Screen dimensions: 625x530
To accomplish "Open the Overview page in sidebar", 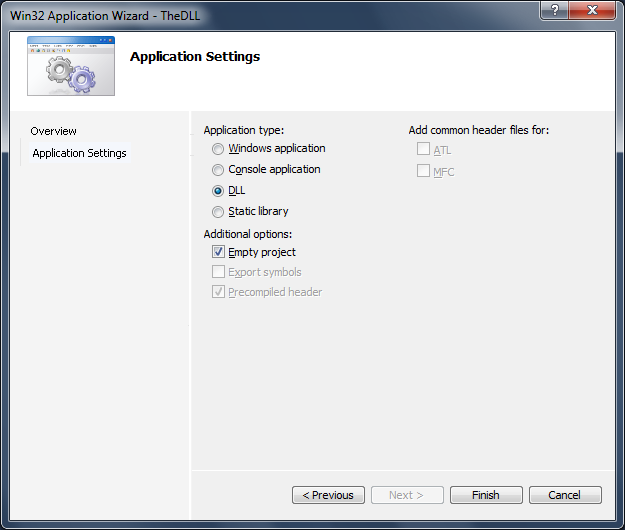I will pyautogui.click(x=53, y=131).
